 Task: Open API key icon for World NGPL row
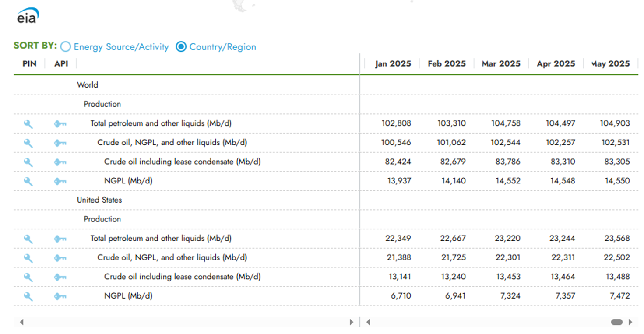60,181
